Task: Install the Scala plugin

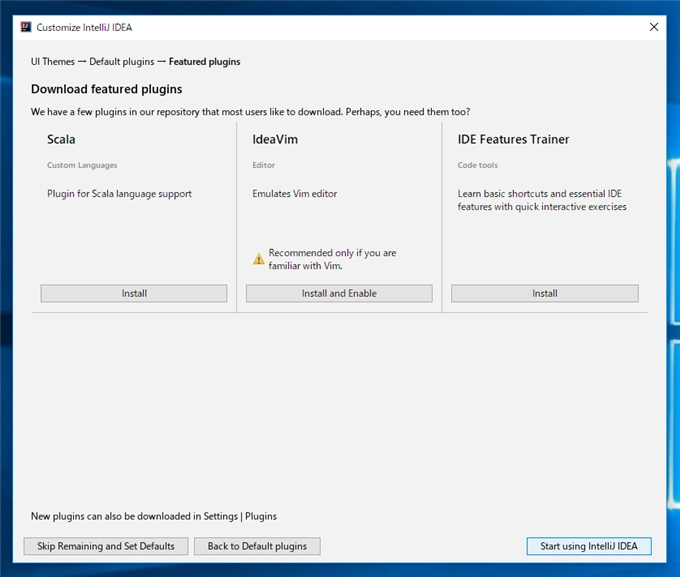Action: tap(134, 293)
